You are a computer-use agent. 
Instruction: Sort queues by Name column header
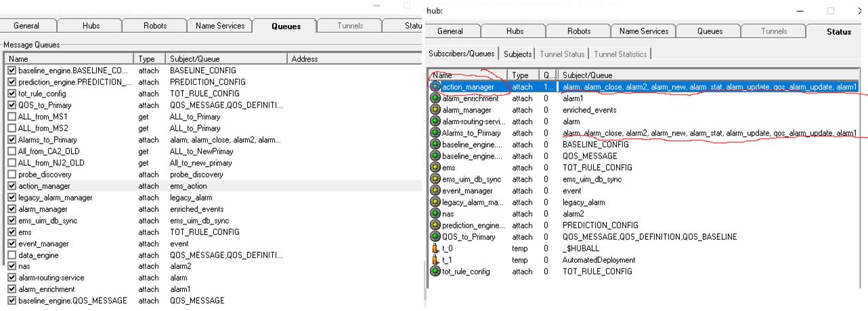tap(68, 59)
